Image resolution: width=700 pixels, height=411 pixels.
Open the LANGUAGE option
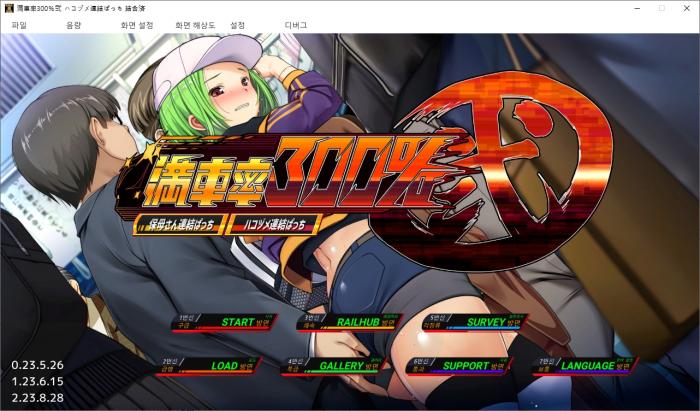(585, 366)
